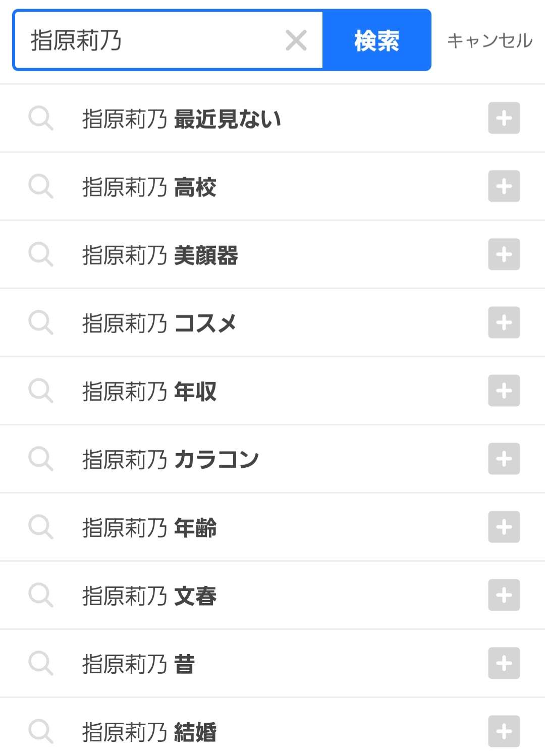Screen dimensions: 545x756
Task: Clear the search text with the X icon
Action: (x=296, y=40)
